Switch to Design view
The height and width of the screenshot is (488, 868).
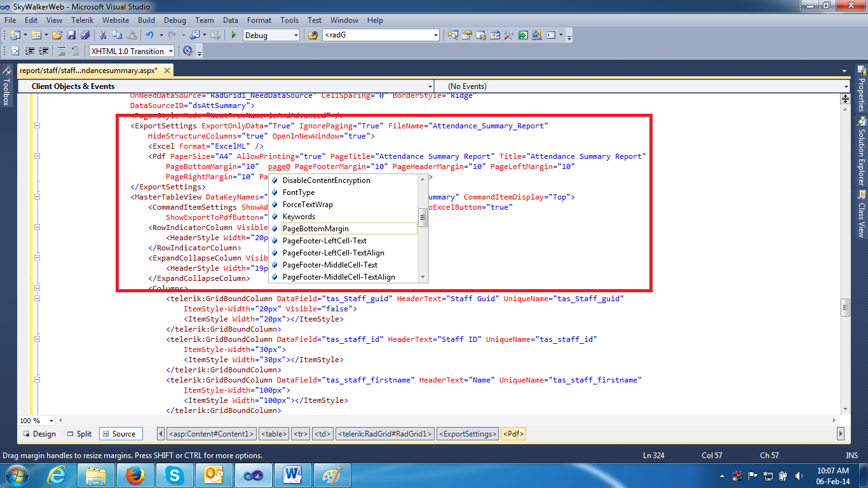point(39,434)
